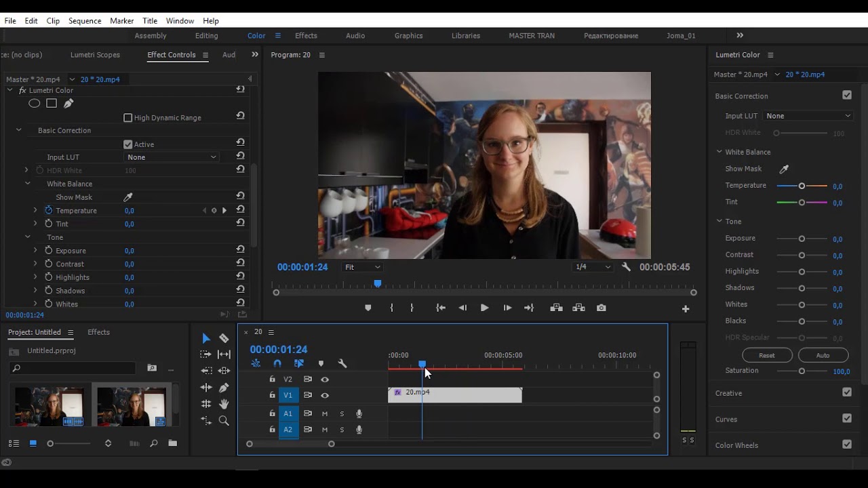
Task: Create New Bin folder in Project panel
Action: (172, 443)
